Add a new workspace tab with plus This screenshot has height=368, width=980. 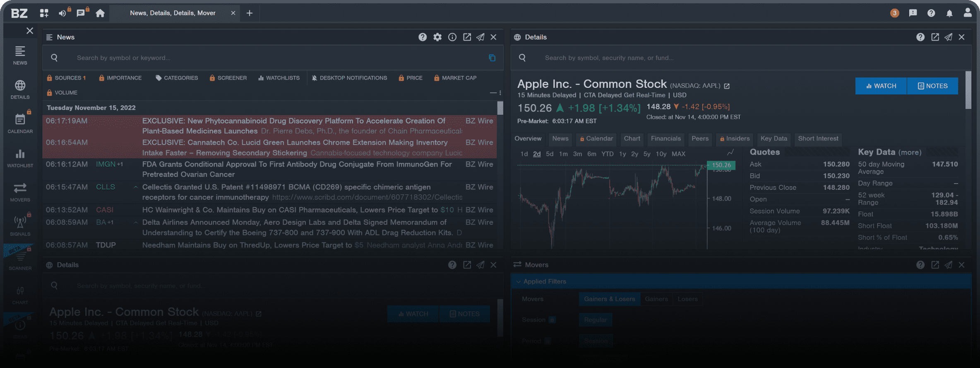click(249, 13)
